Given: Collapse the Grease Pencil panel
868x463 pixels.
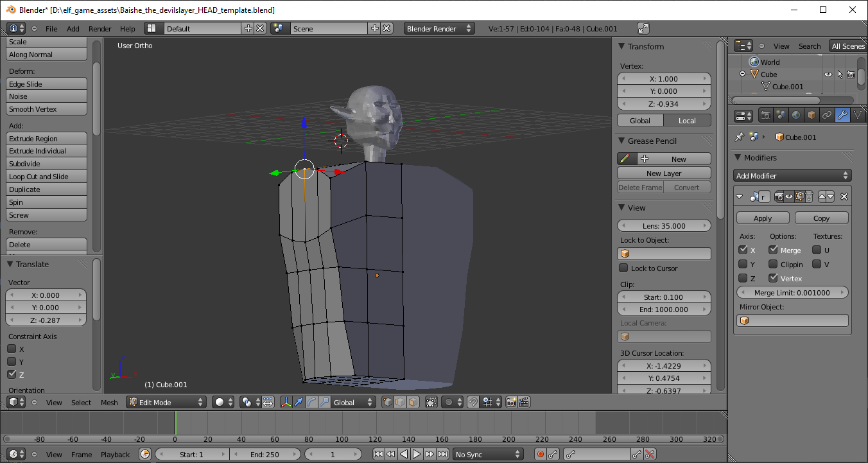Looking at the screenshot, I should [621, 141].
